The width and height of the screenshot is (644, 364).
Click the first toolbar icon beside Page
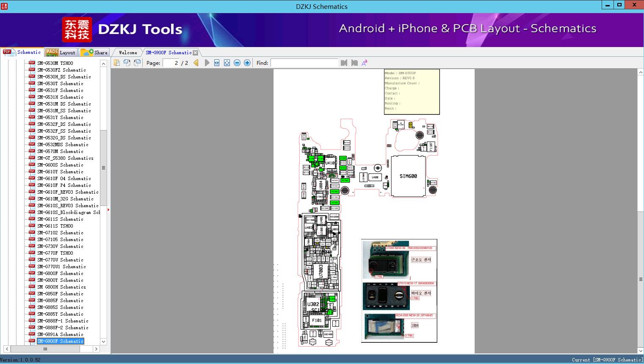pos(117,63)
